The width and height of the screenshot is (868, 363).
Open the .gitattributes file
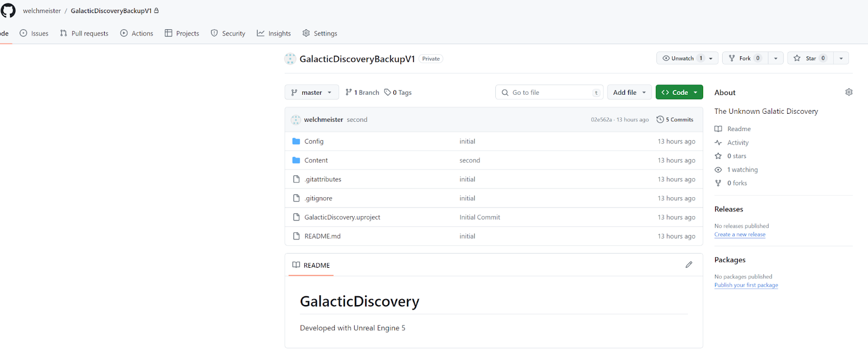[323, 179]
